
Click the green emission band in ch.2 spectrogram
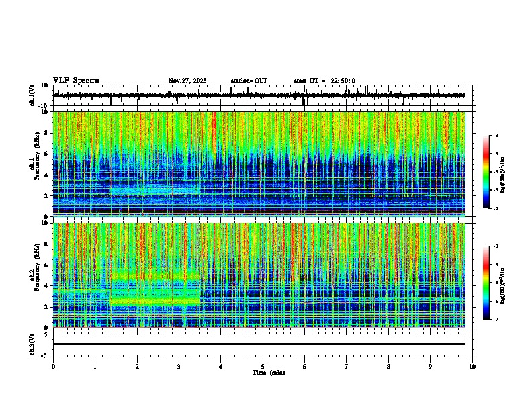click(155, 301)
